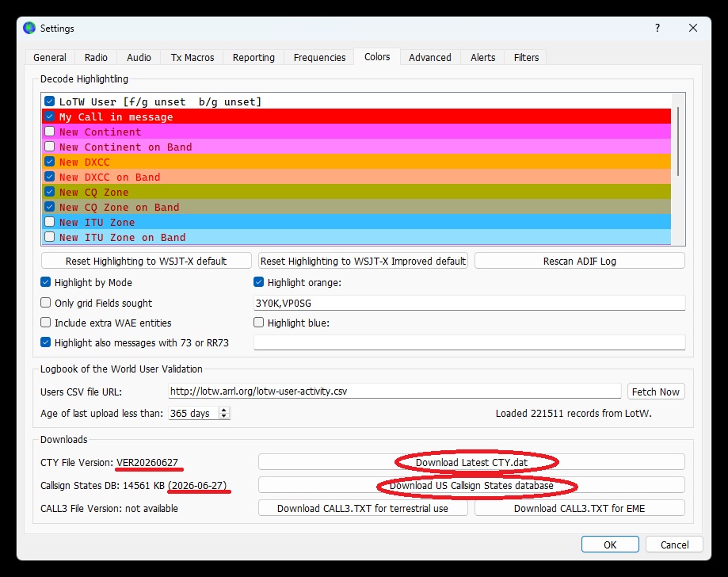Image resolution: width=728 pixels, height=577 pixels.
Task: Open the Filters tab
Action: 526,57
